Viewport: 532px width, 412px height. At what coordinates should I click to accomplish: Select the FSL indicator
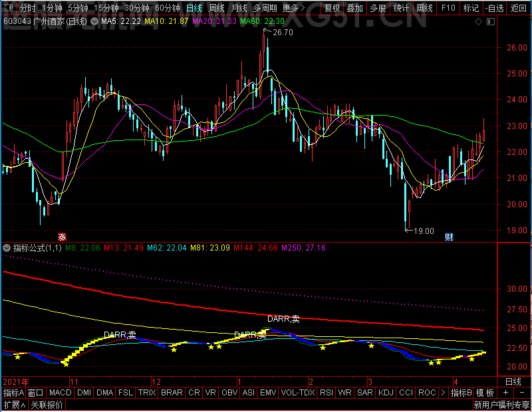click(126, 393)
